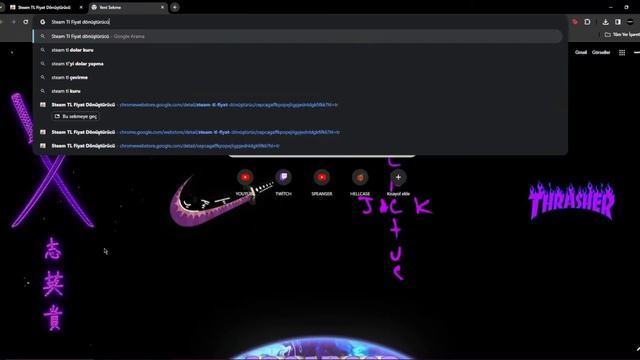Screen dimensions: 640x360
Task: Click Google icon in the address bar
Action: tap(42, 22)
